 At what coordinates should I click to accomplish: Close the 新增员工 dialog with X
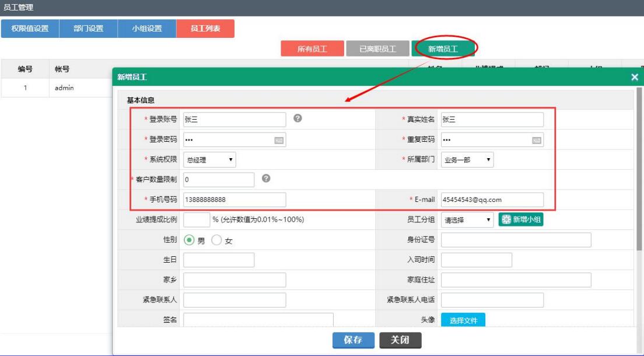[x=635, y=77]
